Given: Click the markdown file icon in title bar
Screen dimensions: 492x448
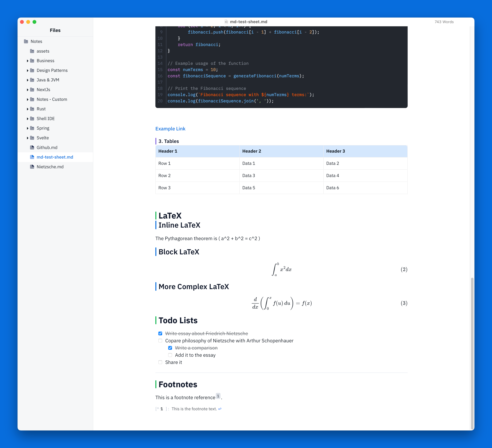Looking at the screenshot, I should tap(226, 22).
